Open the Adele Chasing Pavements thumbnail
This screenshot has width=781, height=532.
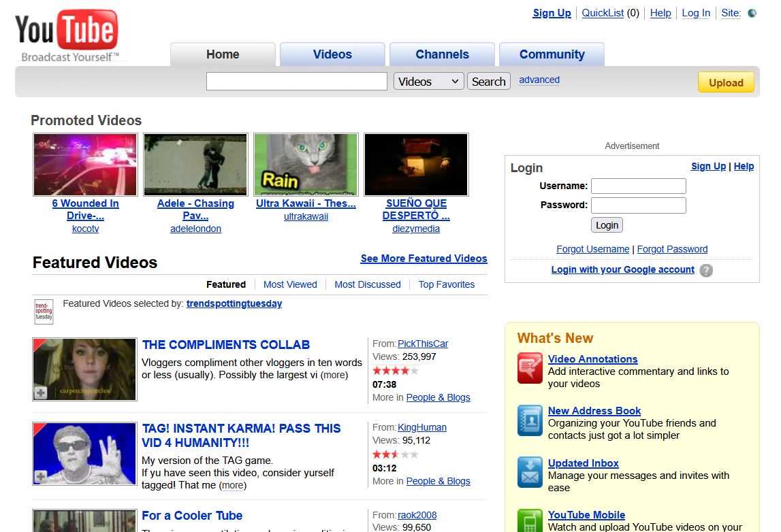point(195,164)
